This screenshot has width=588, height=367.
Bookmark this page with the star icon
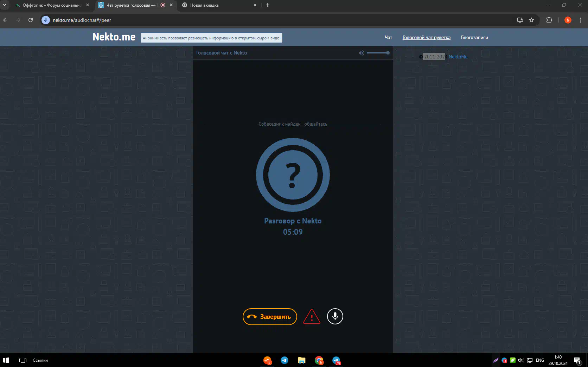pyautogui.click(x=531, y=20)
